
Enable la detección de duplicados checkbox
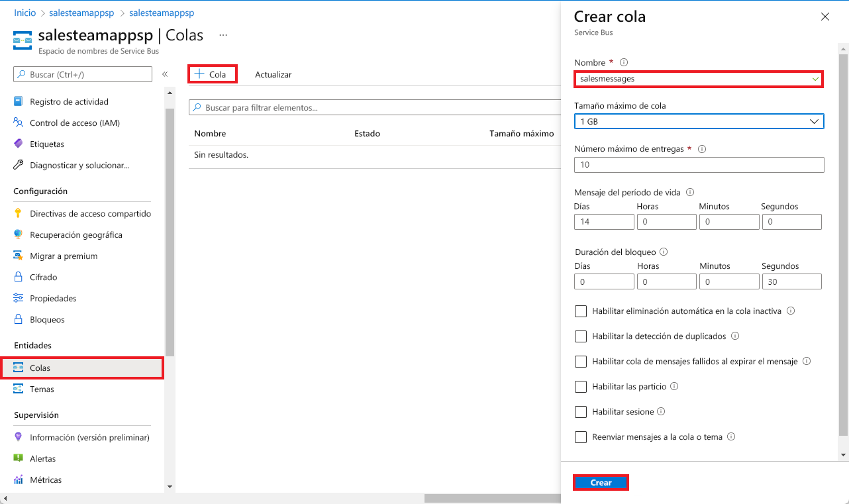(x=581, y=336)
